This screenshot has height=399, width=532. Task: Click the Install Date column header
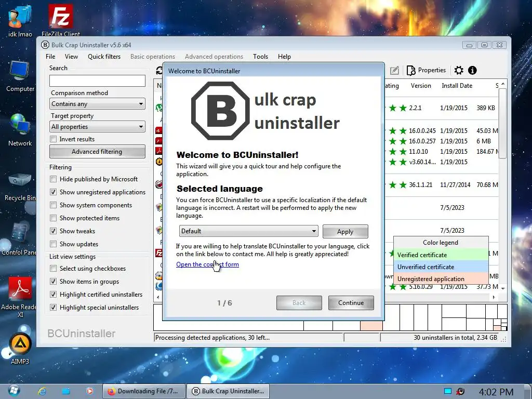(x=457, y=86)
